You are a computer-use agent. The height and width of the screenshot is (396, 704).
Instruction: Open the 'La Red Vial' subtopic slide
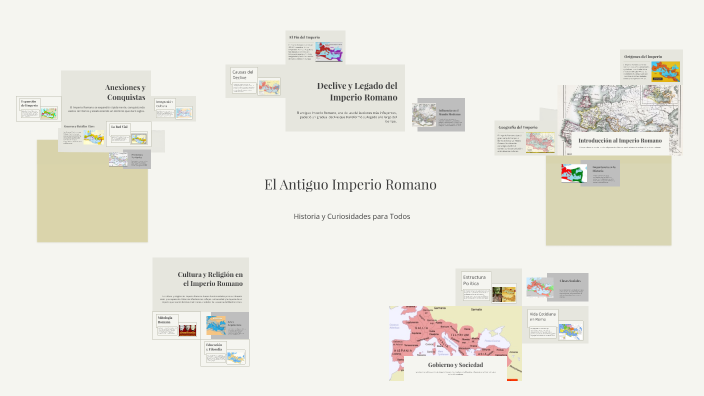129,134
